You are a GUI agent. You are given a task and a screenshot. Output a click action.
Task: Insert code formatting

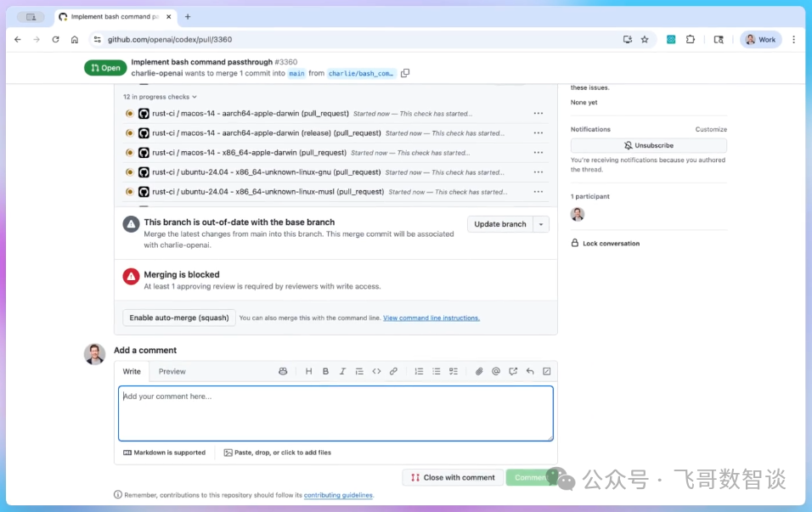pos(376,371)
